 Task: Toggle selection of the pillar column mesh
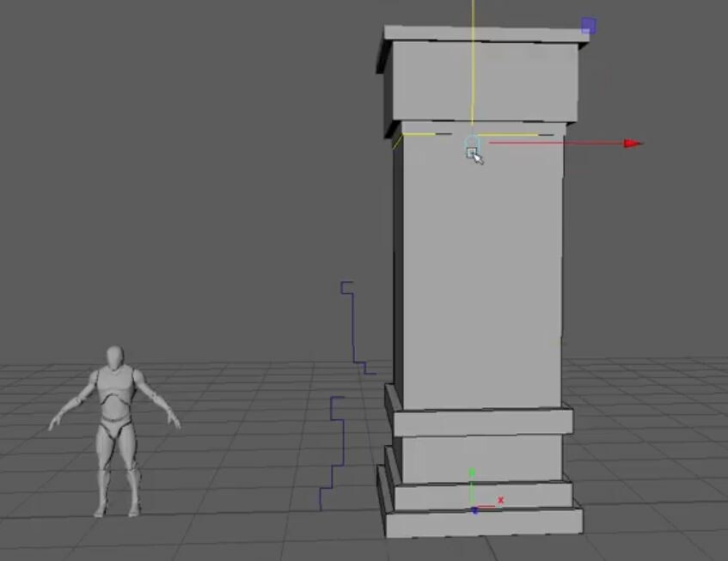481,275
